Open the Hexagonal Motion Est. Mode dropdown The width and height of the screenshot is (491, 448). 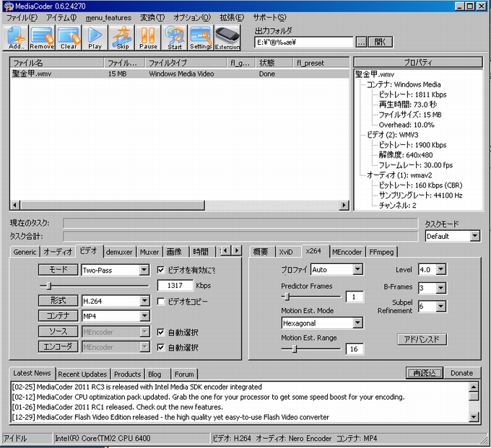[357, 323]
